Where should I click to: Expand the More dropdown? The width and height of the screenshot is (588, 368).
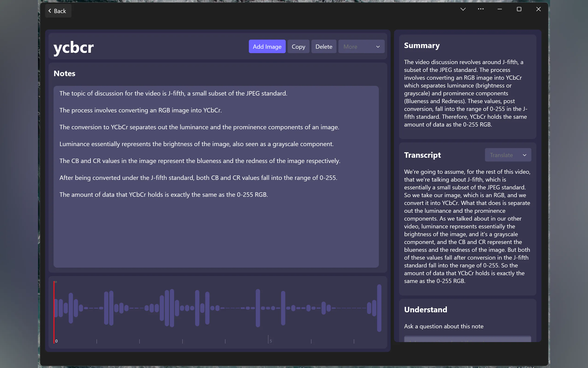pos(361,47)
